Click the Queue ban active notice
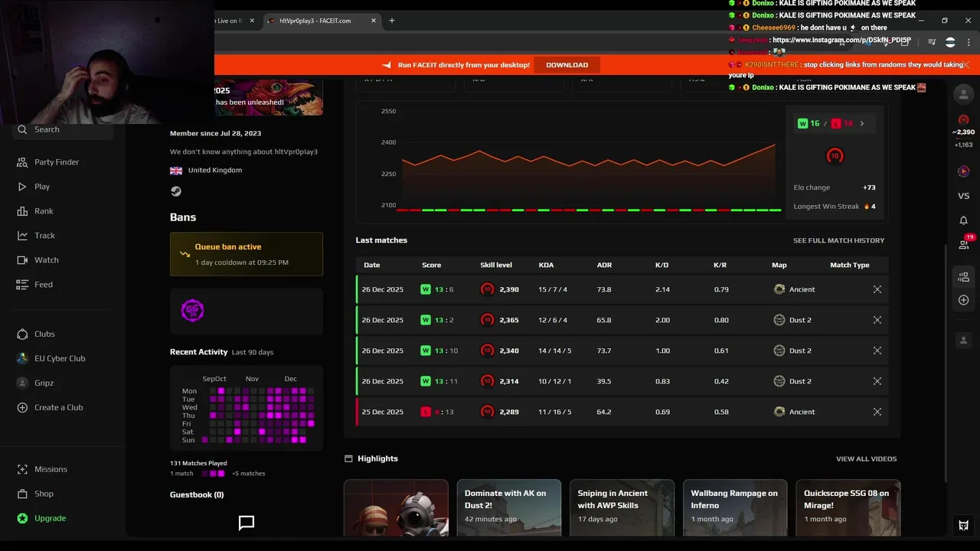The height and width of the screenshot is (551, 980). (247, 254)
